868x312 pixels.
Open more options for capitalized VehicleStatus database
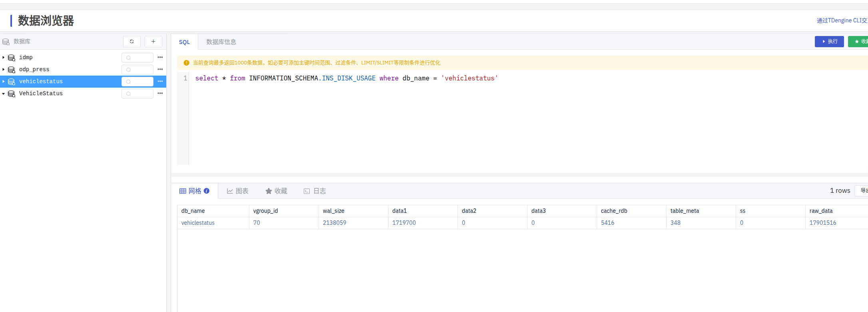click(160, 94)
